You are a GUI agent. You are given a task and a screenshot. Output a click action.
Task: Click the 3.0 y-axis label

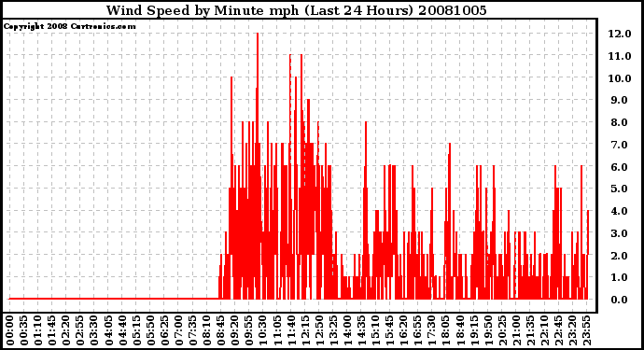(x=620, y=233)
